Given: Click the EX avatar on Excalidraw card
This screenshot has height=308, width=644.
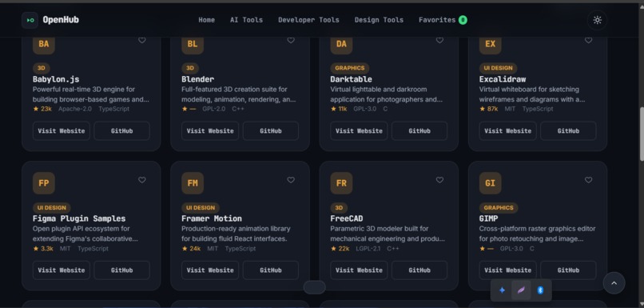Looking at the screenshot, I should (x=491, y=45).
